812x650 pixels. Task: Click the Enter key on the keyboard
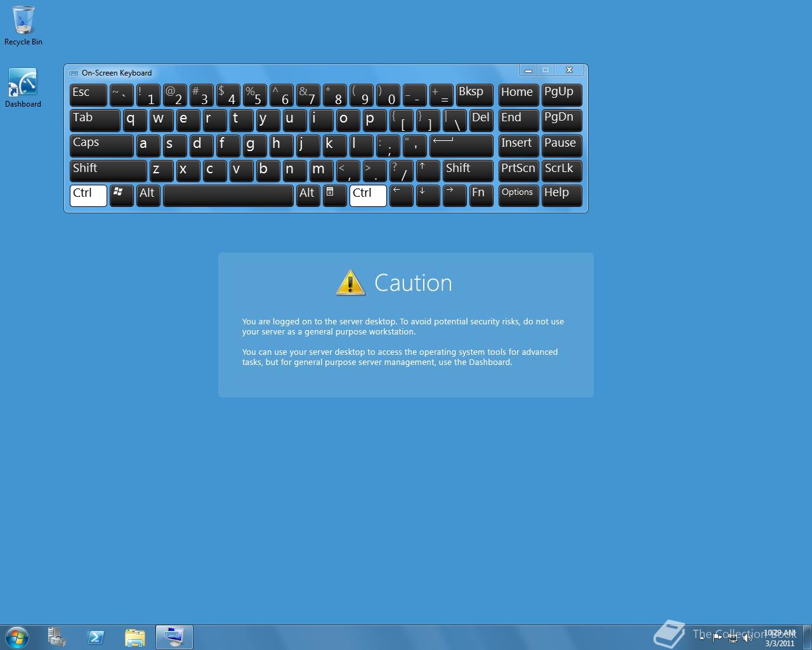(x=461, y=145)
